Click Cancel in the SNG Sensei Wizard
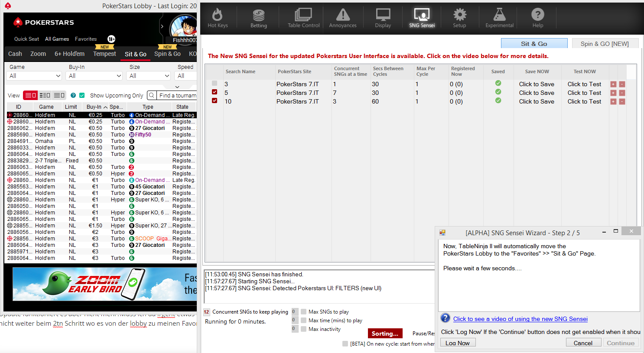This screenshot has height=353, width=644. coord(583,343)
